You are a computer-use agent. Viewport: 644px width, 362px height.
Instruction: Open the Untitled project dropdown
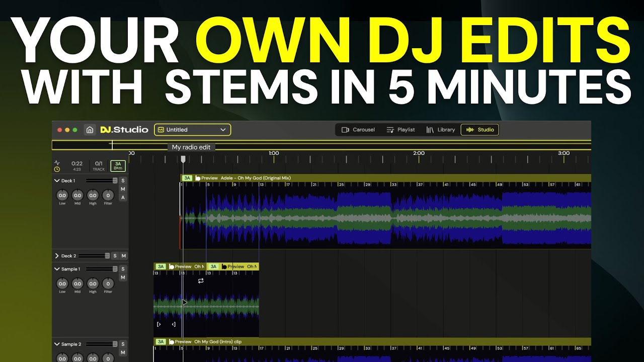pyautogui.click(x=193, y=130)
